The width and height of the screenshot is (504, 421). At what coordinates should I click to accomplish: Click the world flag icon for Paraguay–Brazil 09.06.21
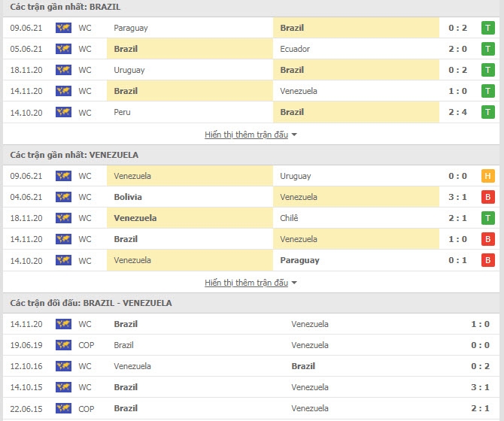63,28
